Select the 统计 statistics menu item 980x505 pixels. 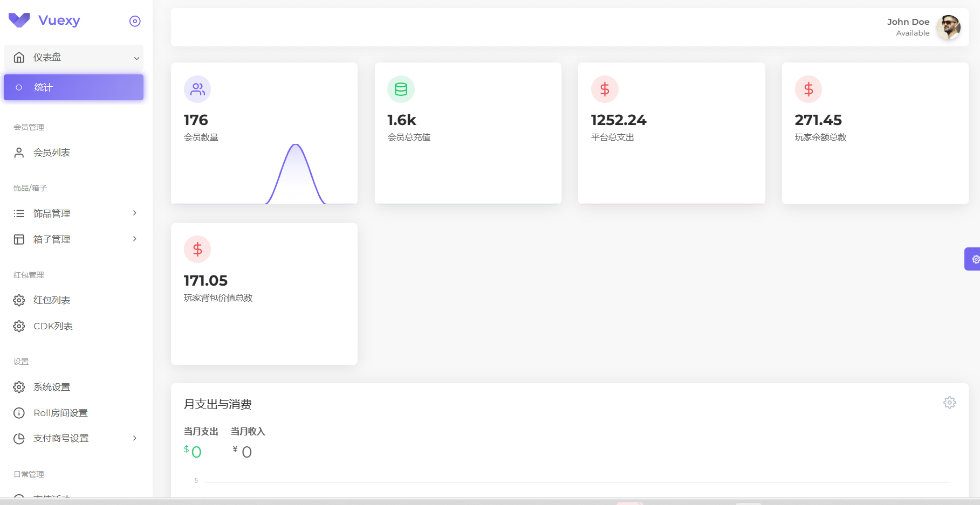[x=73, y=87]
